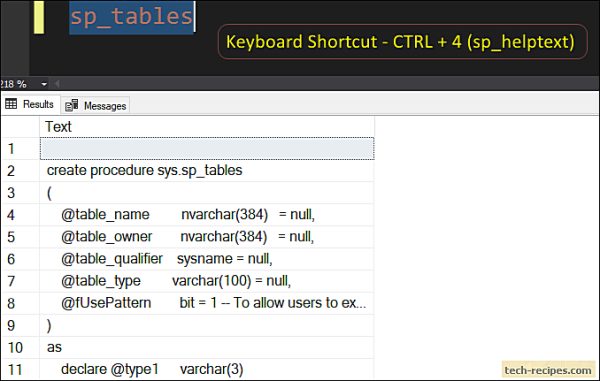Viewport: 600px width, 381px height.
Task: Select the ')' cell in row 9
Action: coord(207,326)
